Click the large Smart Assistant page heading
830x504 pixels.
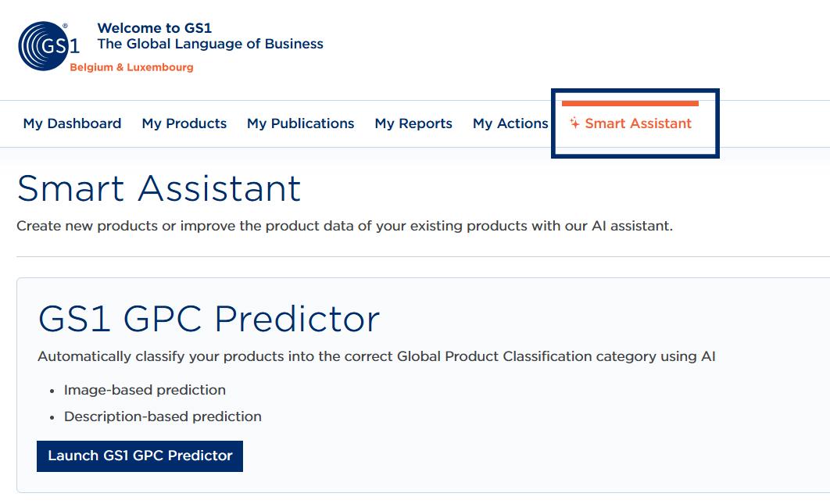coord(159,188)
